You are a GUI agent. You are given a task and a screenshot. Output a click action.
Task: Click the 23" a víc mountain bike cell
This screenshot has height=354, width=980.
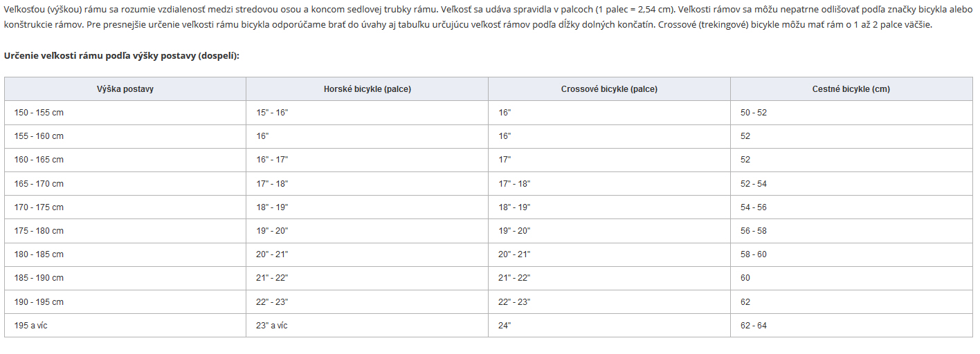point(367,326)
